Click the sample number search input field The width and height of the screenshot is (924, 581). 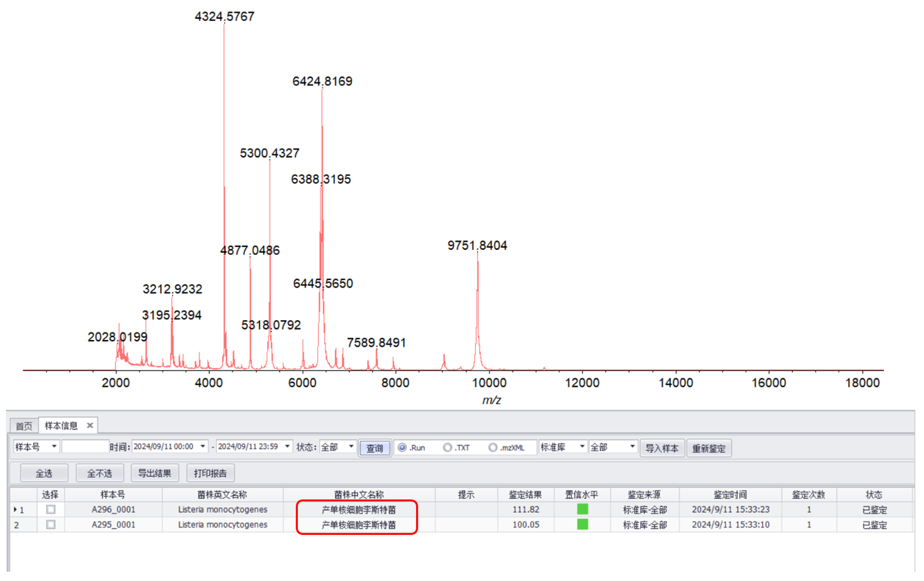tap(85, 447)
